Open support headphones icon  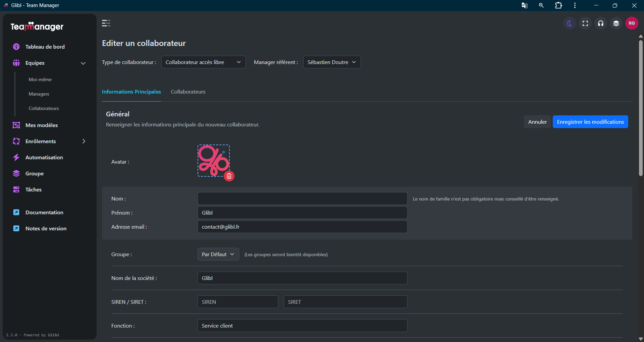[x=601, y=23]
